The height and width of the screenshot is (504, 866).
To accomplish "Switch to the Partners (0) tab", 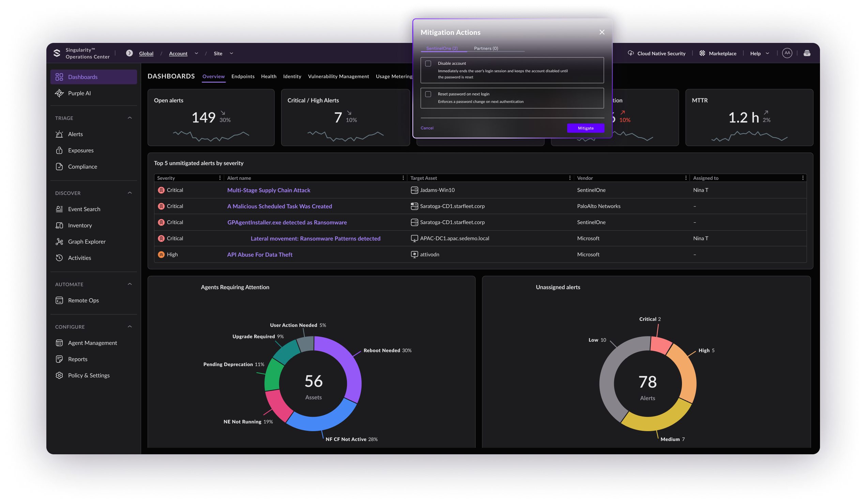I will point(486,48).
